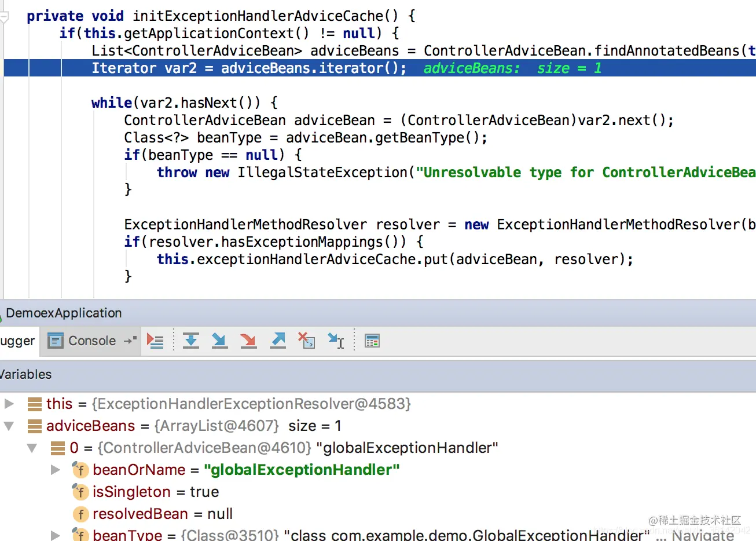Click the element icon beside index 0
This screenshot has width=756, height=541.
pyautogui.click(x=58, y=448)
